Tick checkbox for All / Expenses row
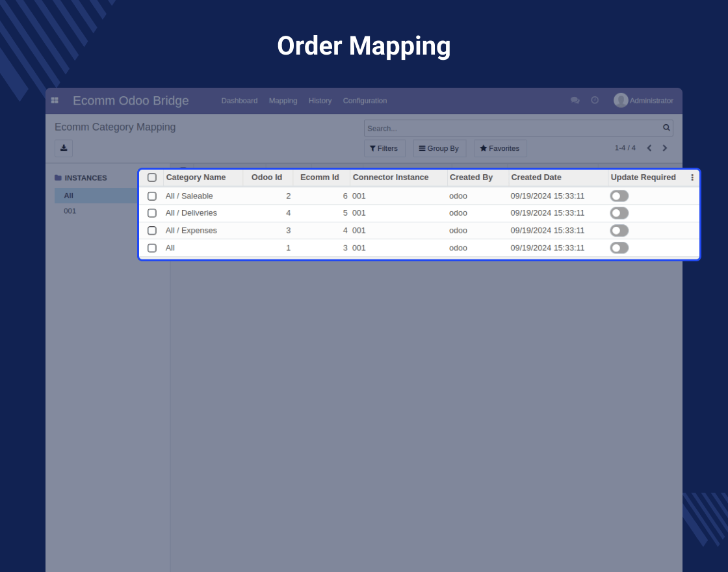728x572 pixels. pos(152,231)
